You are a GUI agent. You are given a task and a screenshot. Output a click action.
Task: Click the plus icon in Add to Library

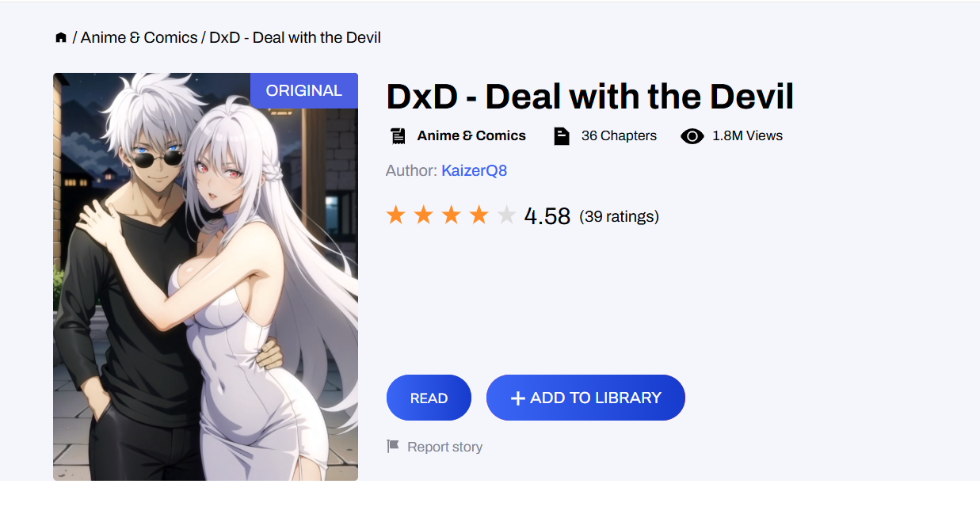[x=518, y=398]
